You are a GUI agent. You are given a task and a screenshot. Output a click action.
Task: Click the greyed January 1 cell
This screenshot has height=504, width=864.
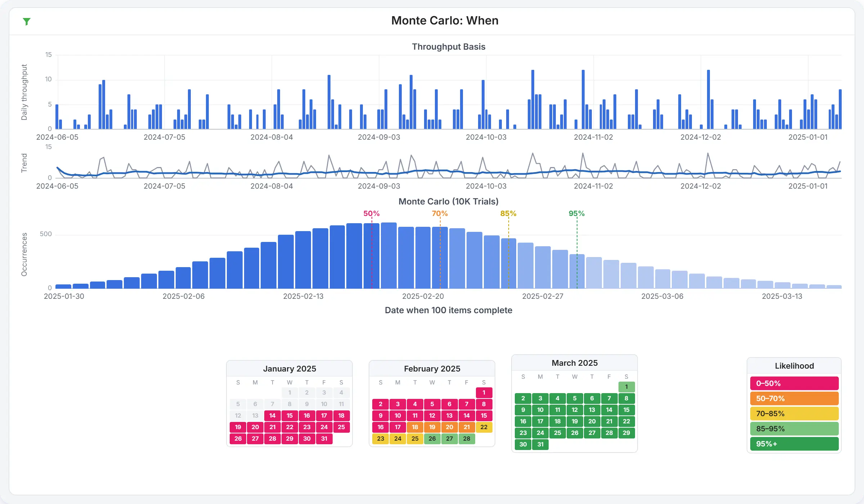coord(290,392)
